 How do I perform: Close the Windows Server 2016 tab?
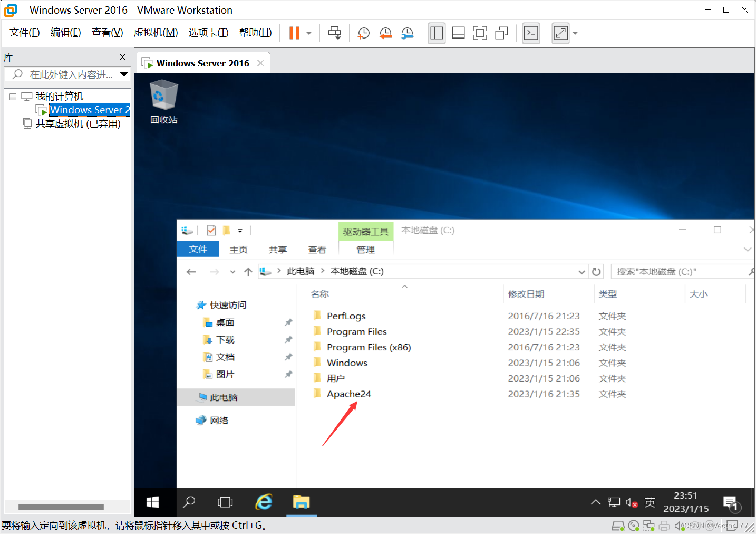260,63
